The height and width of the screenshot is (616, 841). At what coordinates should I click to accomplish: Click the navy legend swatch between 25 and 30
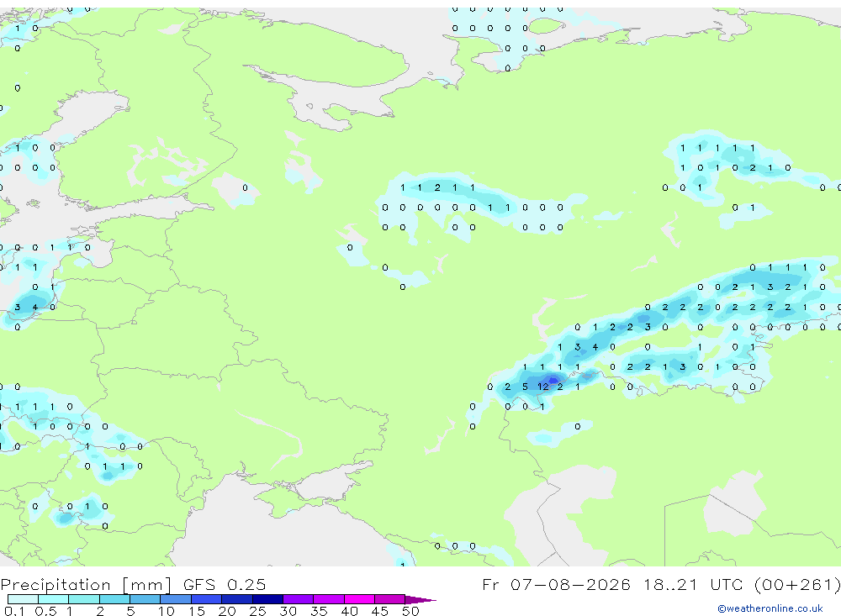(x=267, y=599)
